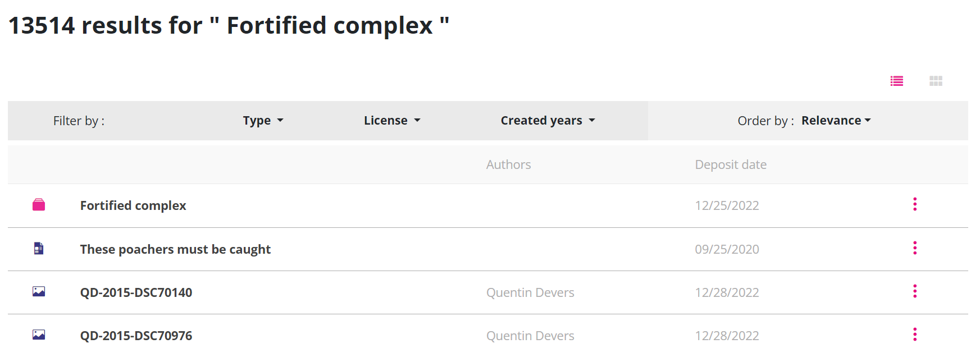Switch to grid view layout
The image size is (980, 348).
click(936, 81)
